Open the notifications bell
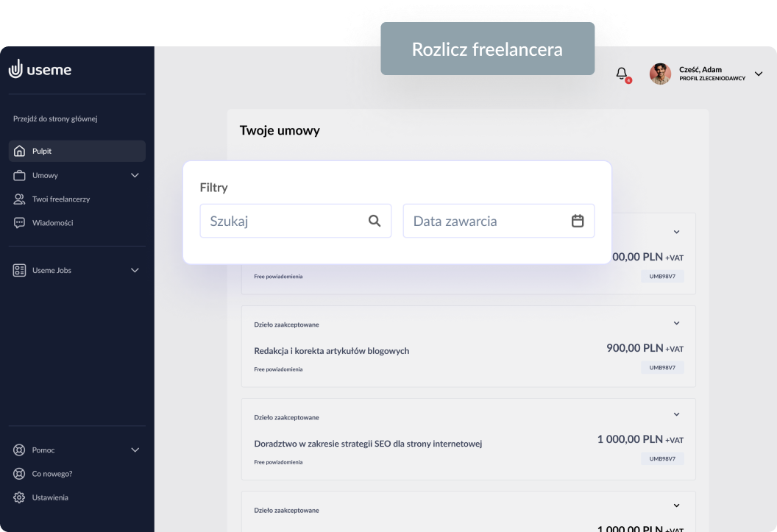Viewport: 777px width, 532px height. (x=622, y=74)
